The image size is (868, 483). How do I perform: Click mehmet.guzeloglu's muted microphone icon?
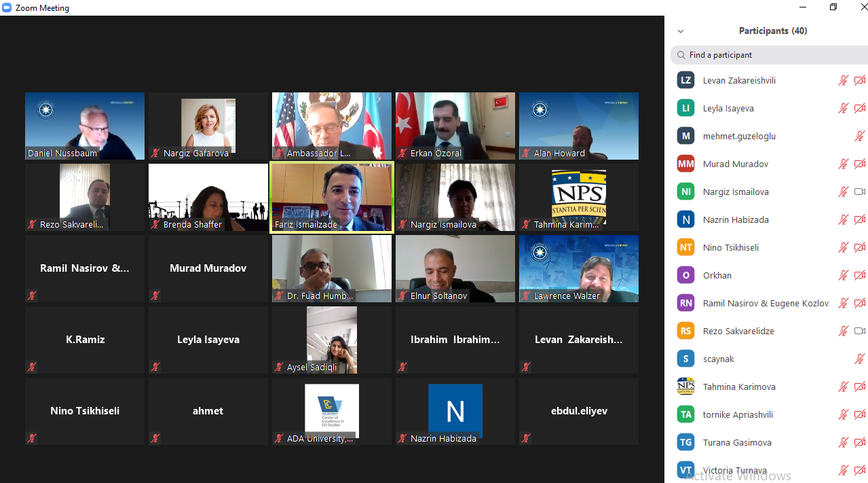pos(859,136)
